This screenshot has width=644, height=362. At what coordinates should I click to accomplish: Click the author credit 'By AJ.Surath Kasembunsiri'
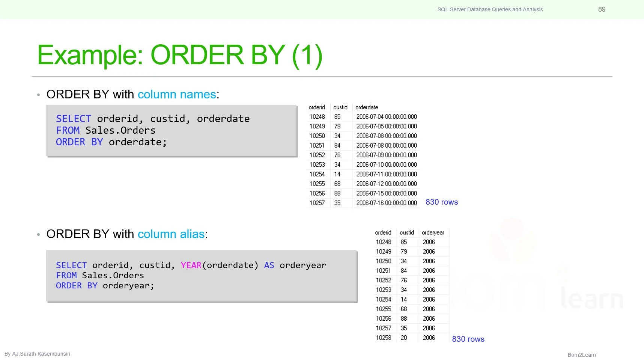click(x=37, y=354)
